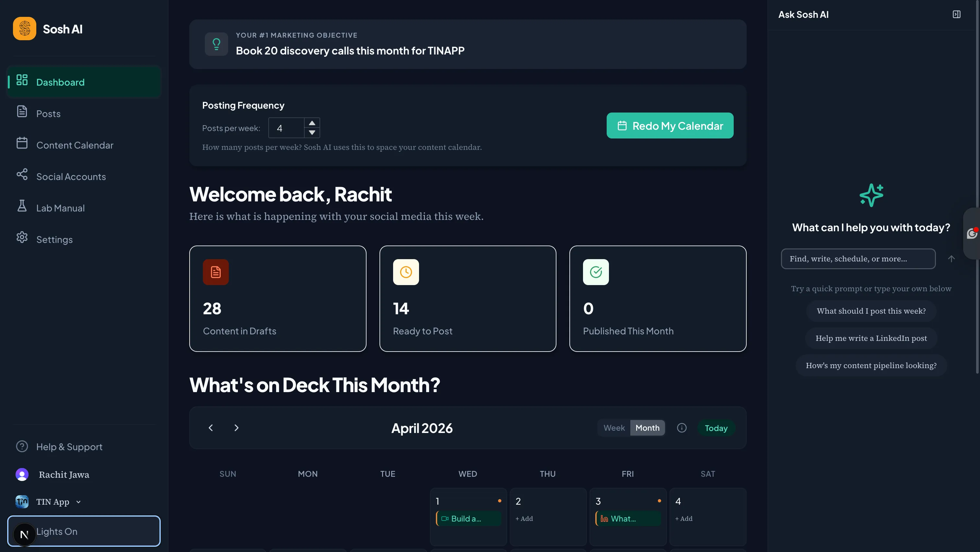Open the Published This Month card
The height and width of the screenshot is (552, 980).
tap(658, 299)
